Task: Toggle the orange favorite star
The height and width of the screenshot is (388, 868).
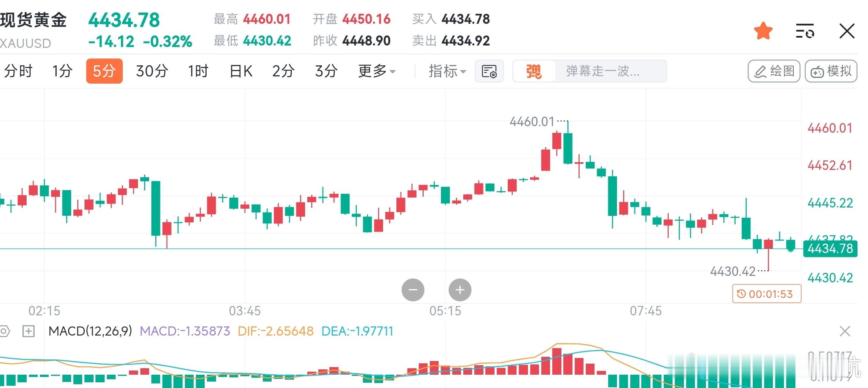Action: pyautogui.click(x=763, y=31)
